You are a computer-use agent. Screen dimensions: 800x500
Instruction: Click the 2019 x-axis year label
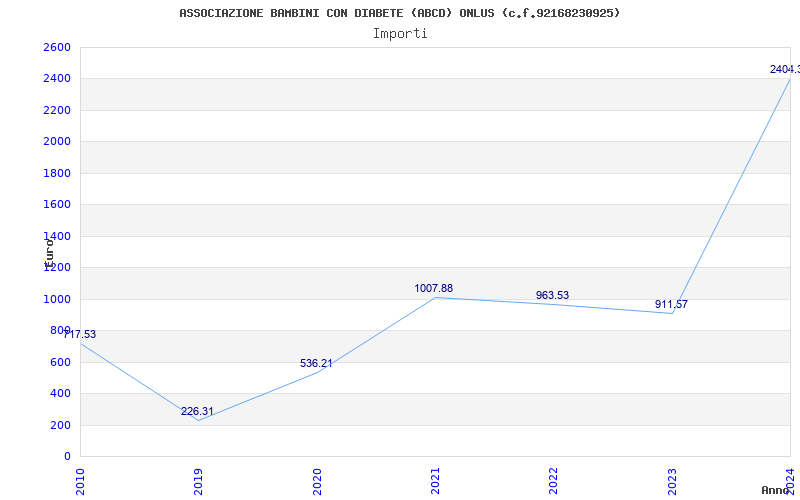point(199,479)
